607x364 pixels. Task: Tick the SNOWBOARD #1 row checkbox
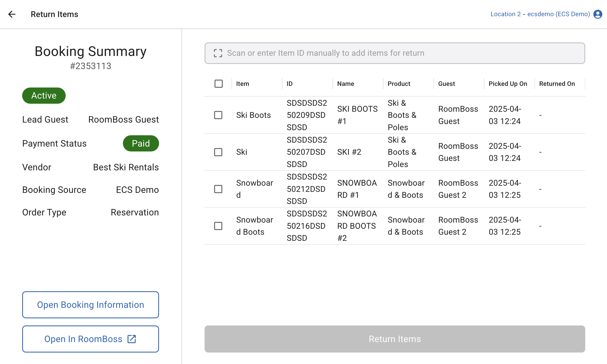coord(218,189)
